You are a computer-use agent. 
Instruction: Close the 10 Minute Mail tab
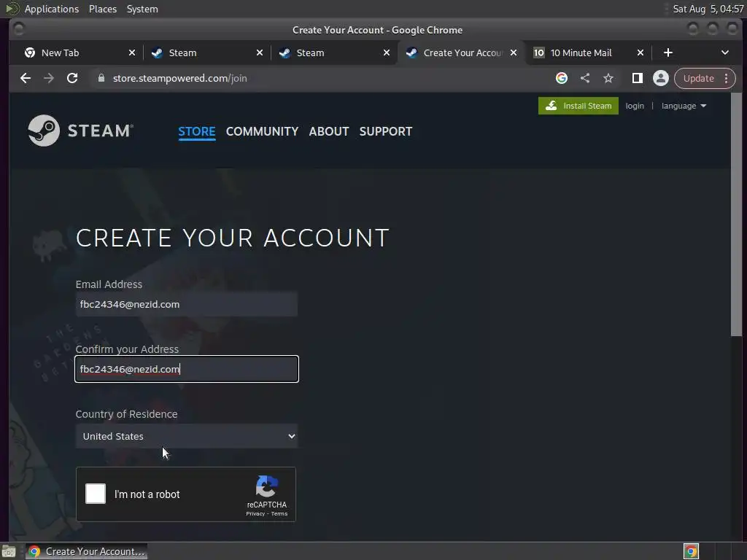[640, 52]
